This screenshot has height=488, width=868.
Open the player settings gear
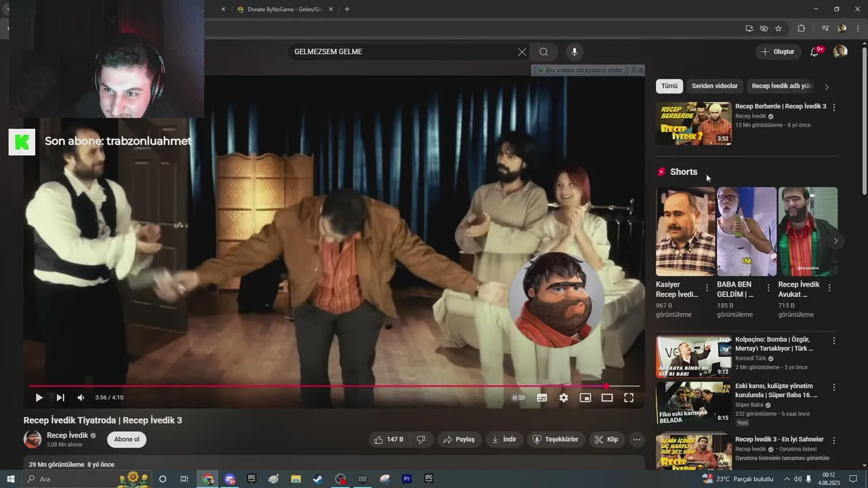point(564,398)
